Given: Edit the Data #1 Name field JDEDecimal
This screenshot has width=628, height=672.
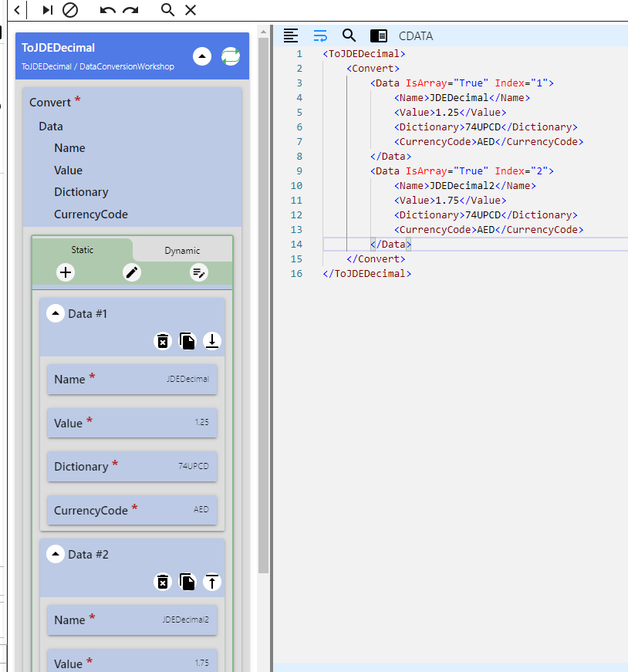Looking at the screenshot, I should click(x=132, y=380).
